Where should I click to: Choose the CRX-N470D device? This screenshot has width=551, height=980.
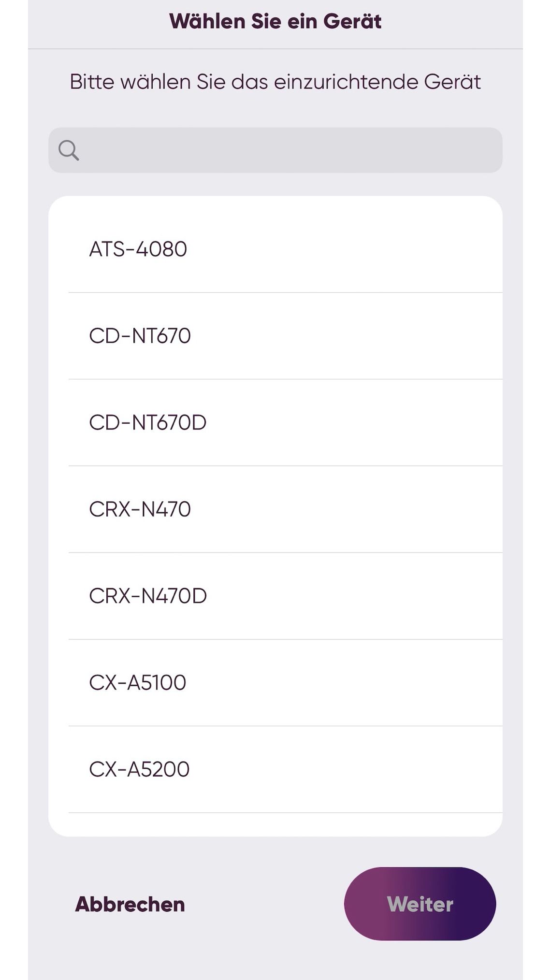click(x=275, y=596)
